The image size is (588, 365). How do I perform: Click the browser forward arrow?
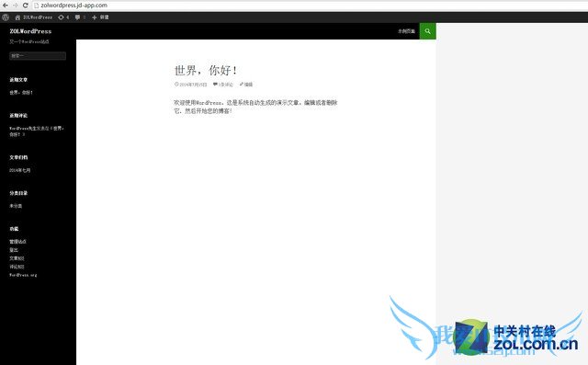pos(16,6)
